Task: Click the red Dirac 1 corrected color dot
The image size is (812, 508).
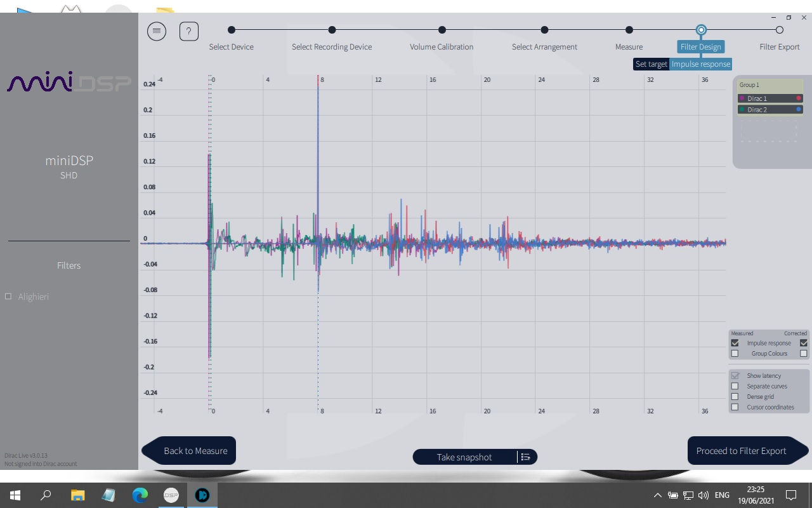Action: tap(799, 98)
